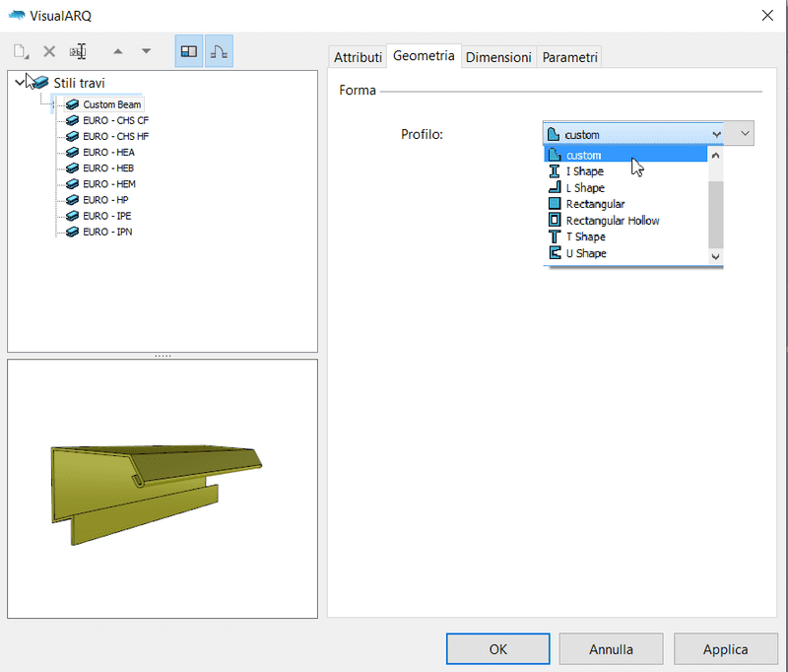Screen dimensions: 788x672
Task: Select EURO - IPN beam style
Action: pos(107,232)
